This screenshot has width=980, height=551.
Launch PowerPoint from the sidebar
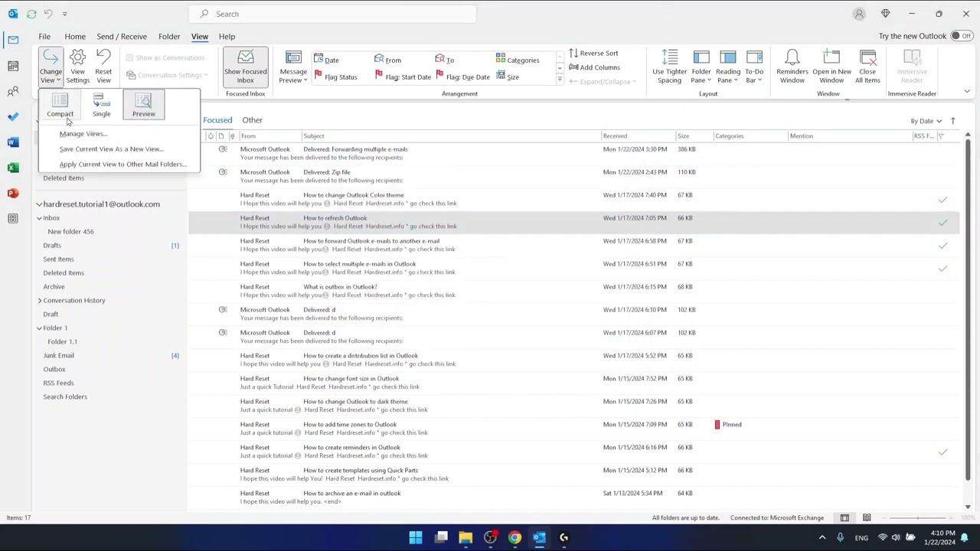pyautogui.click(x=13, y=193)
